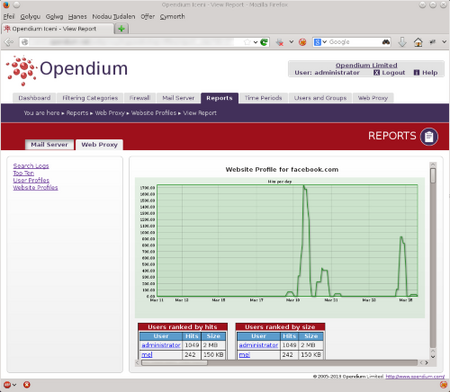Click the report pane scroll-right arrow
The image size is (450, 392).
(427, 363)
